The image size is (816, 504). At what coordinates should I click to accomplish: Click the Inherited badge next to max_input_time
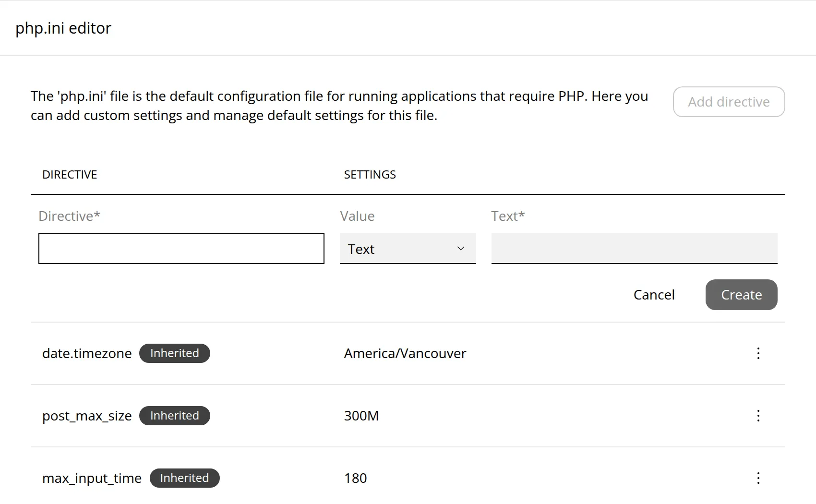coord(185,478)
